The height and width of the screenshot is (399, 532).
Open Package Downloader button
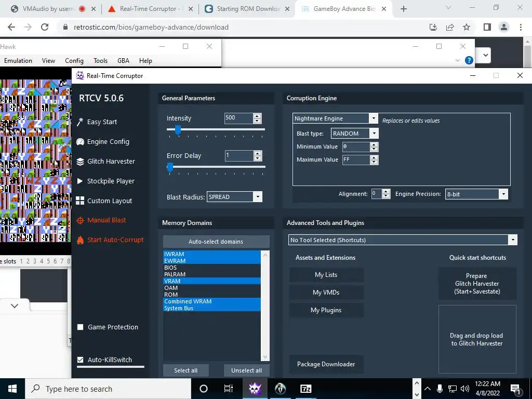pyautogui.click(x=326, y=364)
